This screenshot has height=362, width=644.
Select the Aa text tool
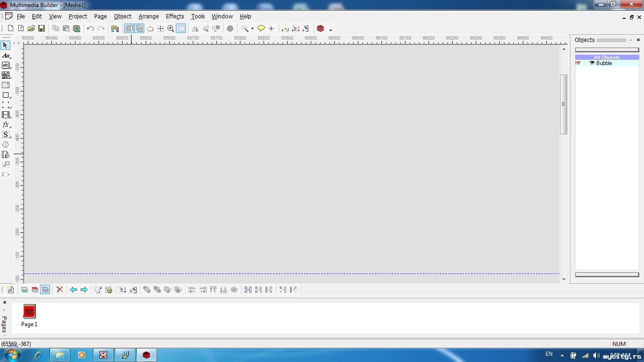(6, 56)
